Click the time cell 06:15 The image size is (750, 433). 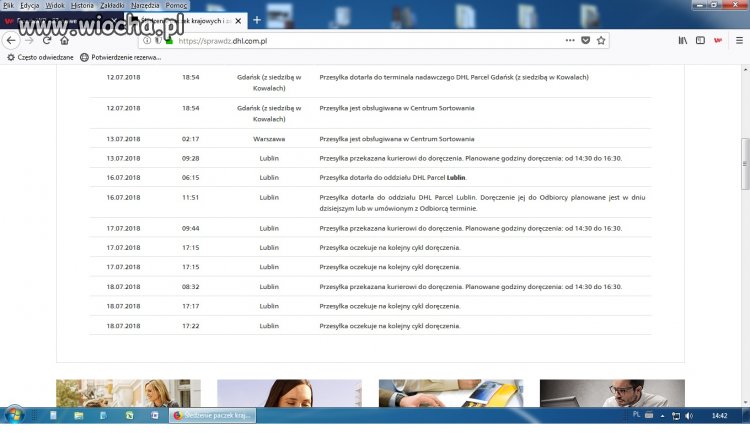(190, 178)
